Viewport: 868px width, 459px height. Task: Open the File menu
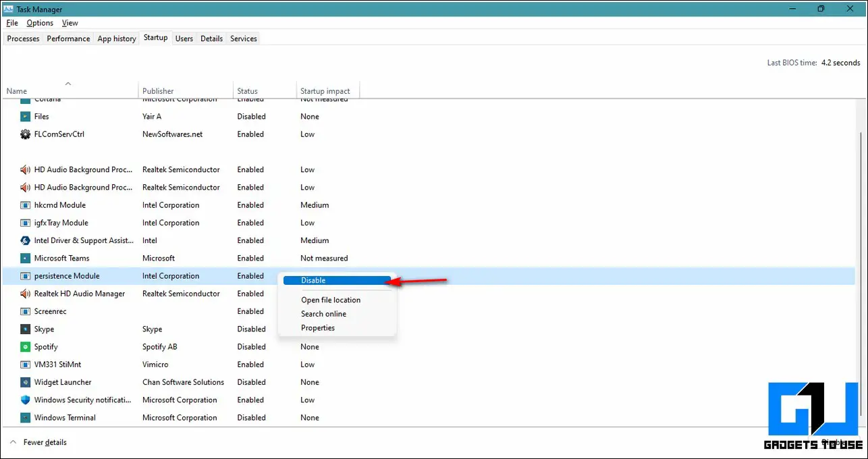coord(12,23)
